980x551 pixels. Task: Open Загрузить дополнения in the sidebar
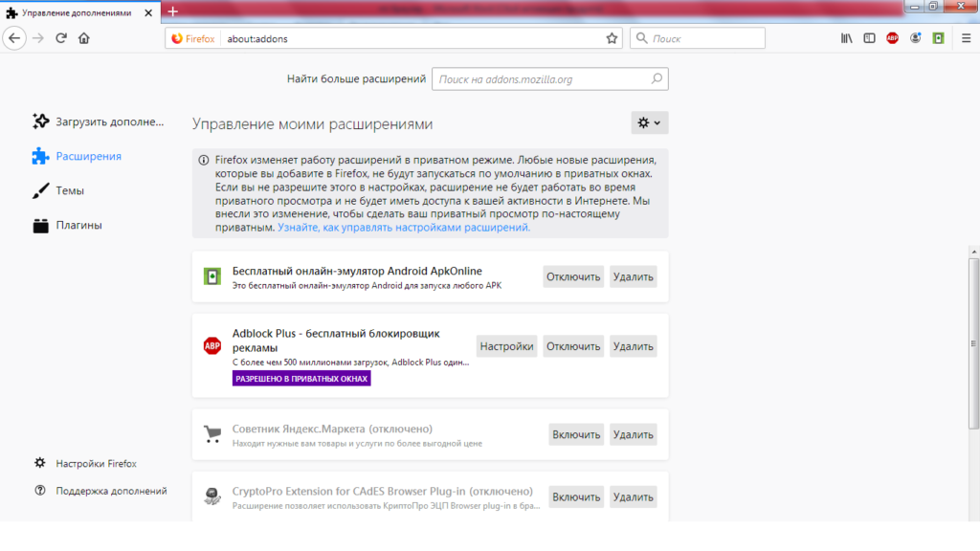99,121
